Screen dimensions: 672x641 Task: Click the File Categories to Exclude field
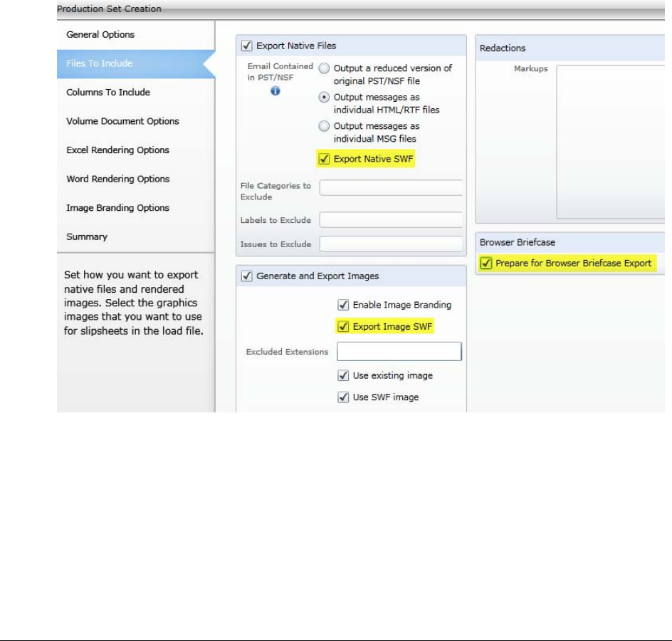coord(391,188)
